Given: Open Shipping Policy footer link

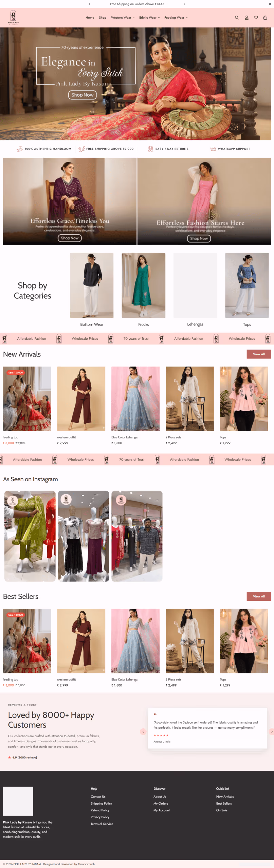Looking at the screenshot, I should coord(101,803).
